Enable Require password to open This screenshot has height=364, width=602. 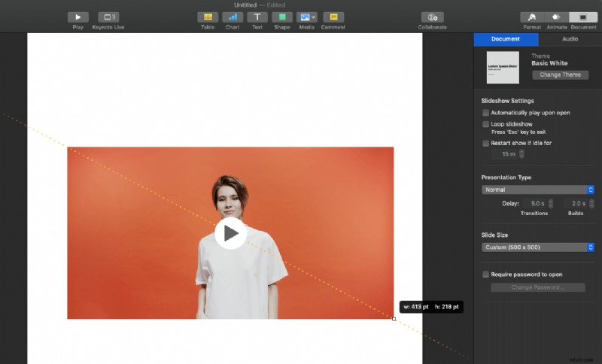[x=485, y=275]
